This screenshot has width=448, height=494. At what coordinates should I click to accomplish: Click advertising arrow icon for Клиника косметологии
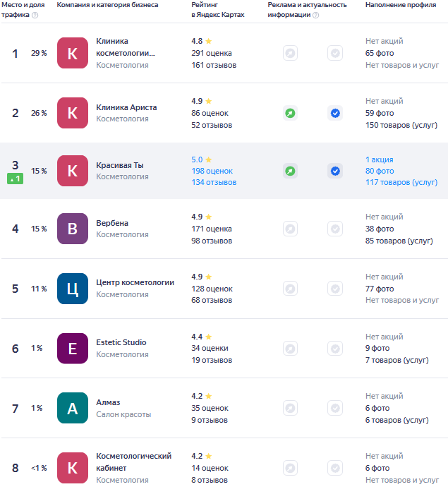click(290, 53)
